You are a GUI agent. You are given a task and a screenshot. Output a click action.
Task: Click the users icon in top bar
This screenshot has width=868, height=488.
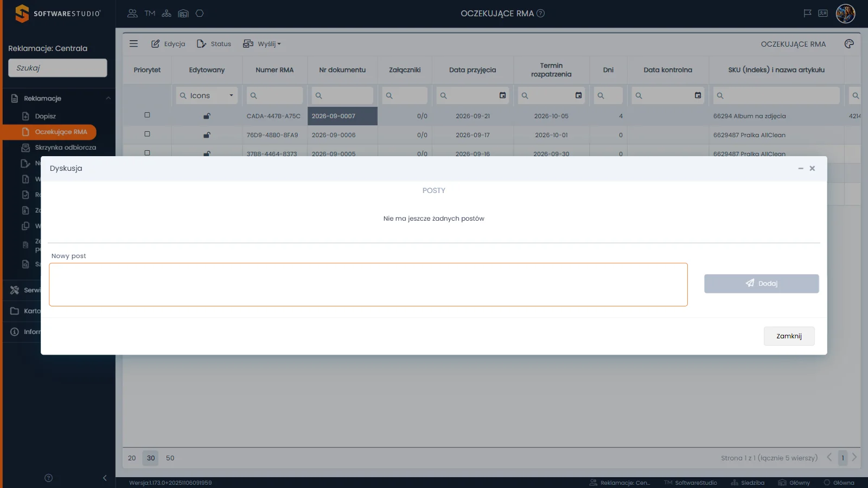point(132,14)
